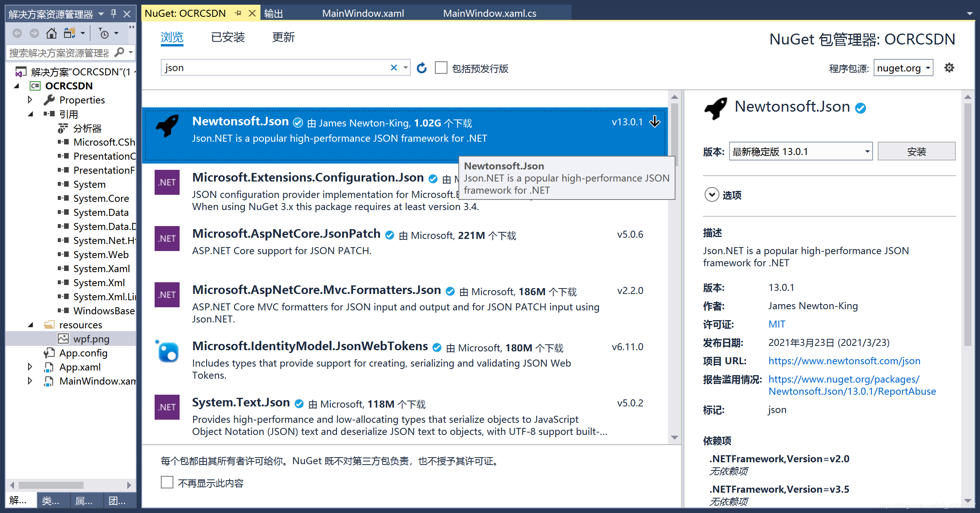The image size is (980, 513).
Task: Switch to the 类... bottom panel tab
Action: 53,500
